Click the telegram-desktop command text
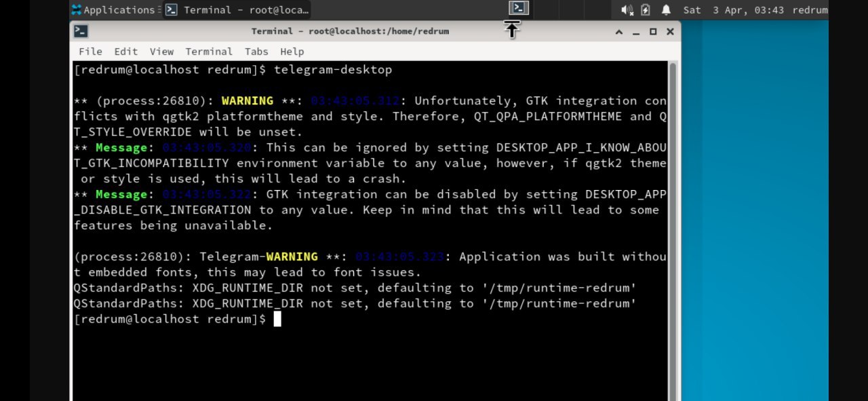The width and height of the screenshot is (868, 401). pos(333,70)
